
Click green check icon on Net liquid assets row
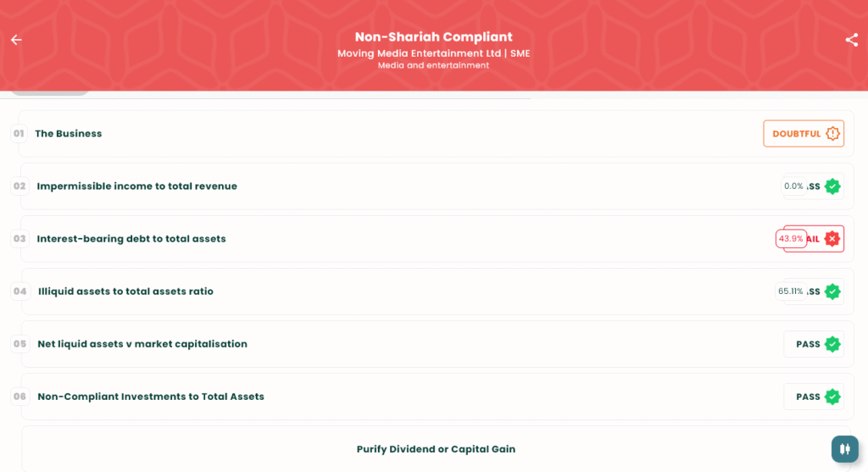point(832,344)
